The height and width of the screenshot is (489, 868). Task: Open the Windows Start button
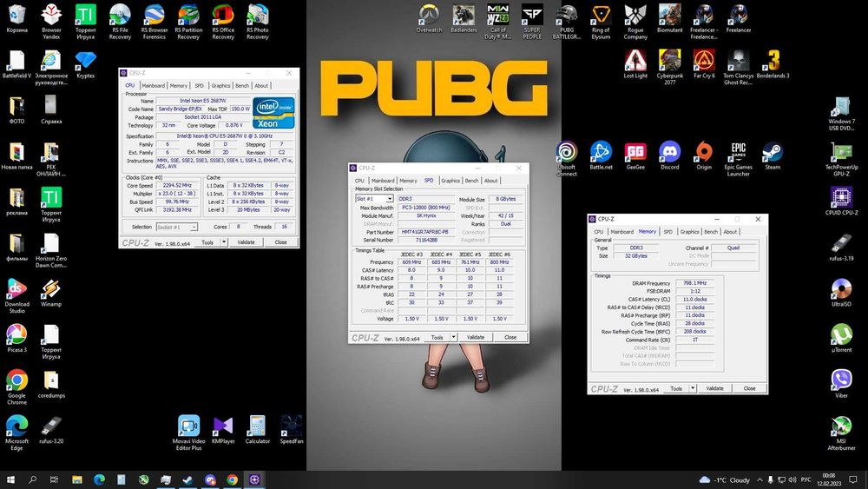pos(10,479)
